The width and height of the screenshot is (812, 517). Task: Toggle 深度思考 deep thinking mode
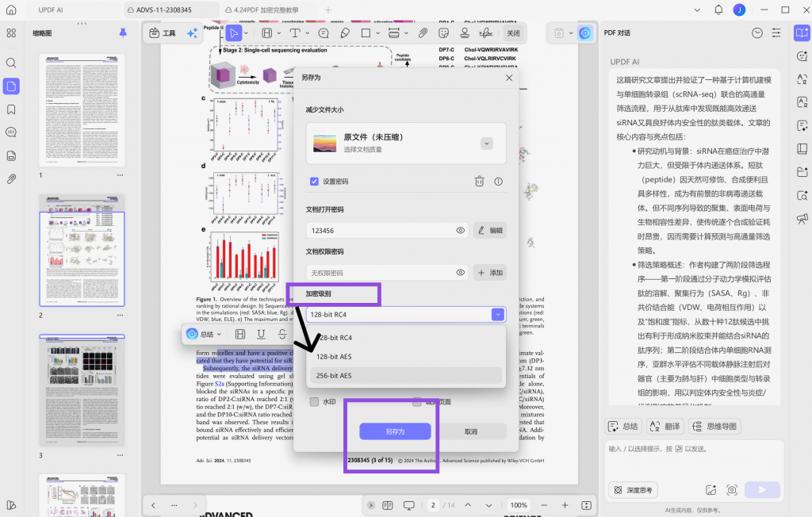(x=633, y=490)
